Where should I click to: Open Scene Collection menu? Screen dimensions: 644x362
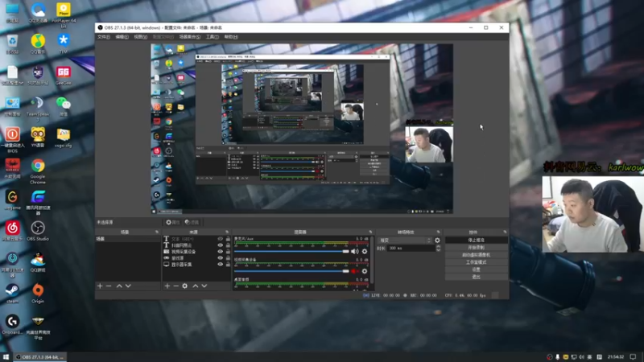190,37
